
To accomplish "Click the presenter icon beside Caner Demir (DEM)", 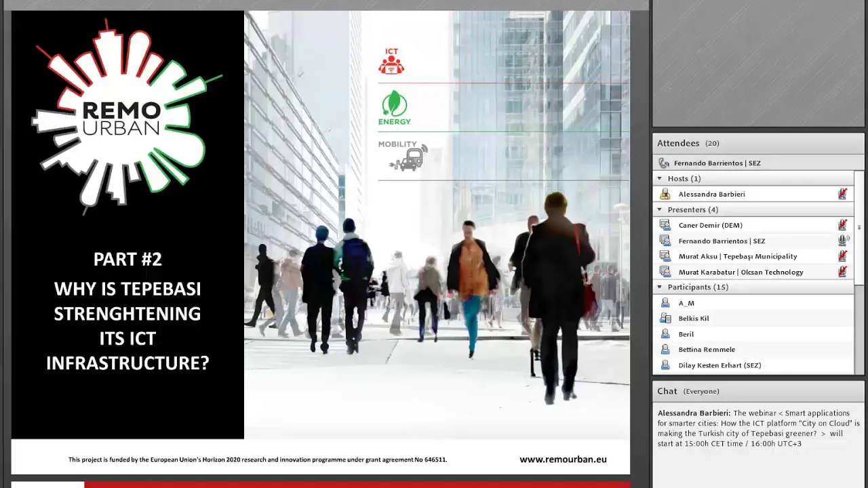I will 665,226.
